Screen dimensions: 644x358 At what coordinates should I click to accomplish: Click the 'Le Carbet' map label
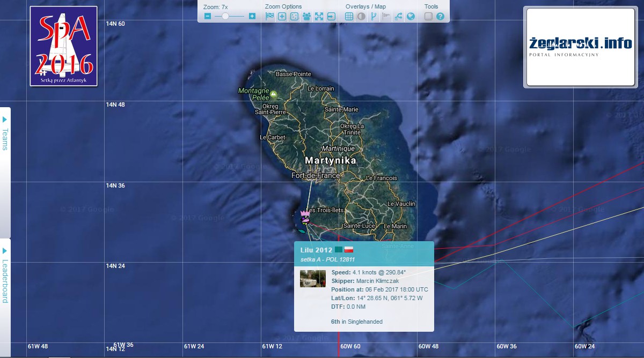(x=273, y=137)
